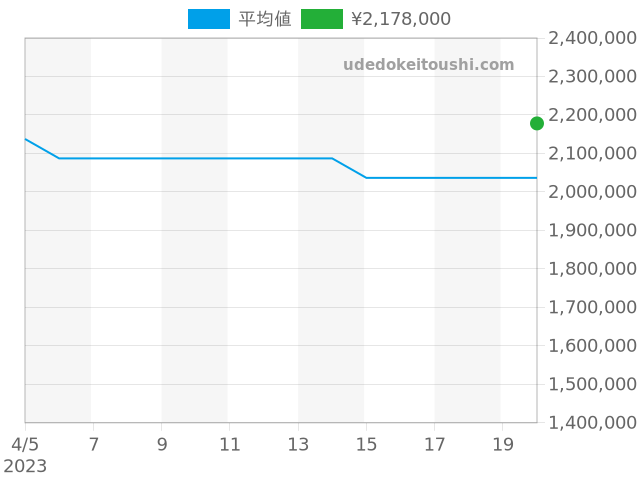The image size is (640, 480).
Task: Click the x-axis label 13
Action: click(298, 444)
